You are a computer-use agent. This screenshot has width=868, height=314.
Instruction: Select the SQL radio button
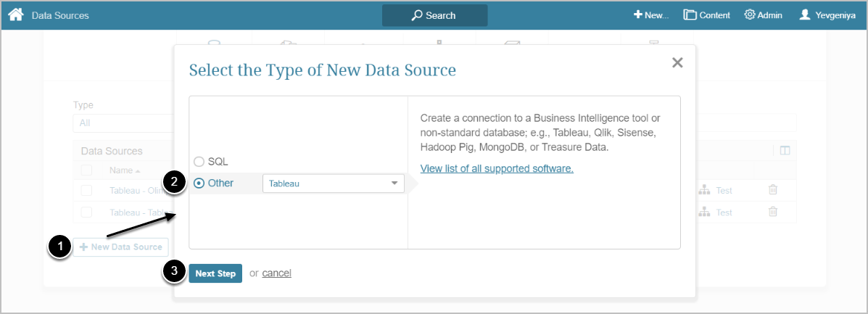tap(199, 161)
